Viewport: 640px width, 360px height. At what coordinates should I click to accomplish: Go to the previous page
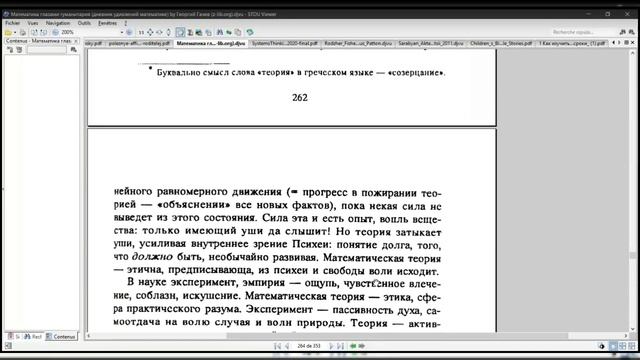click(287, 346)
